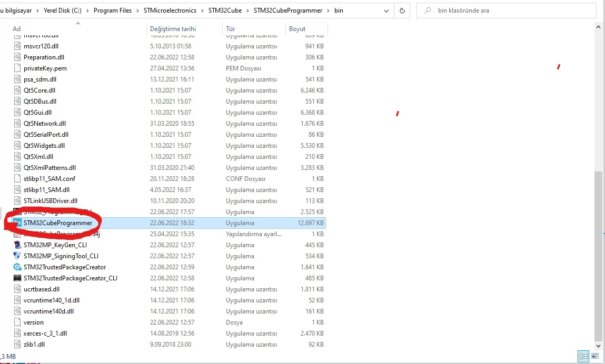605x364 pixels.
Task: Select the xerces-c_3_1.dll file name
Action: tap(45, 333)
